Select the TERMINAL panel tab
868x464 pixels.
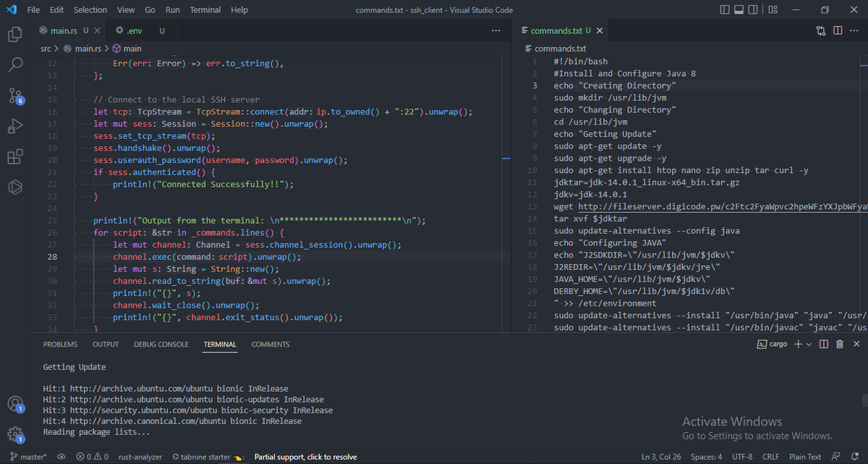point(220,345)
